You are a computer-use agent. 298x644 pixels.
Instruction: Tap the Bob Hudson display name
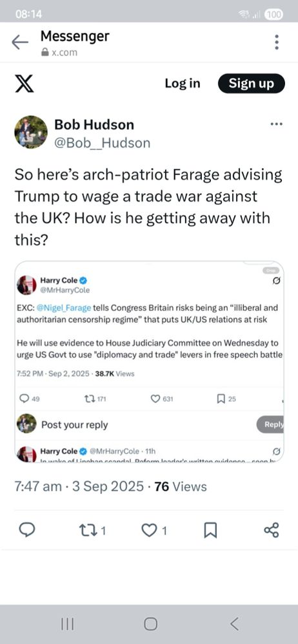click(x=94, y=124)
